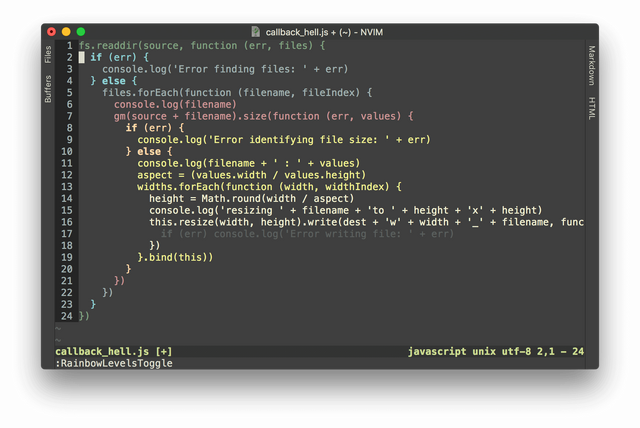Click window title 'callback_hell.js + (~) - NVIM'
Viewport: 640px width, 428px height.
324,32
